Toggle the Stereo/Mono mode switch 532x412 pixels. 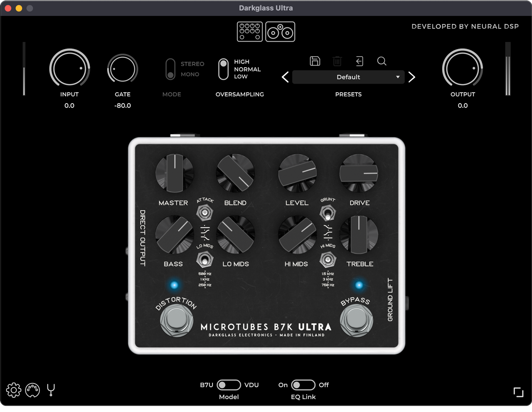[x=170, y=69]
